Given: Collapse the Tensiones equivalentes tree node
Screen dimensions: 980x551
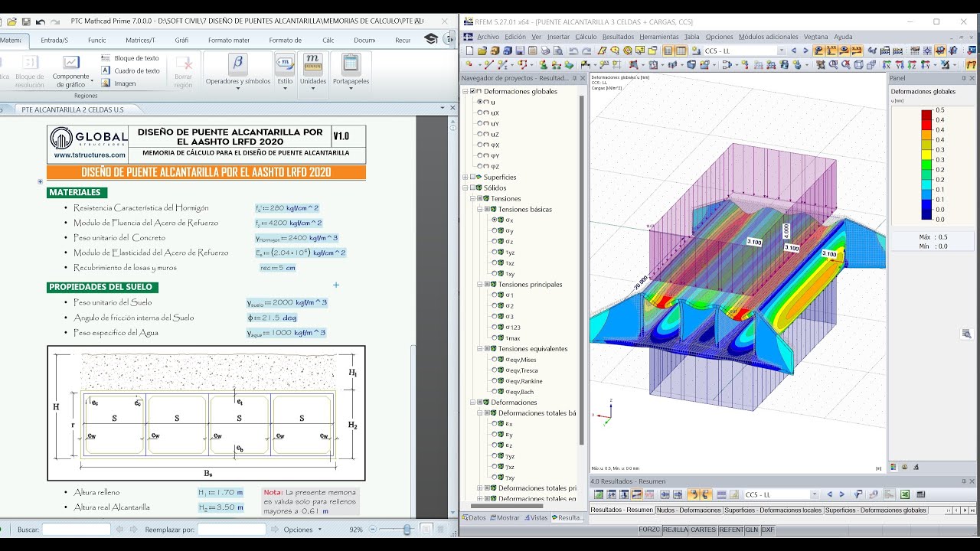Looking at the screenshot, I should pyautogui.click(x=479, y=348).
